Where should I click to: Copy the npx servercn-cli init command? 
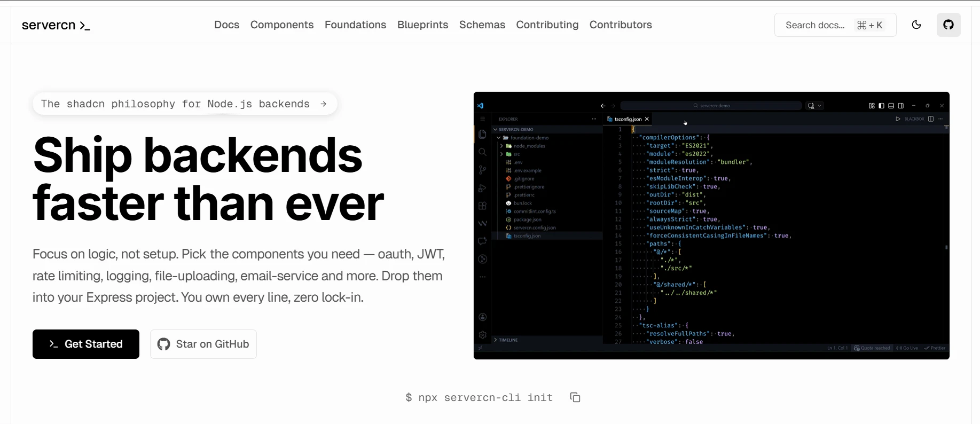coord(575,397)
